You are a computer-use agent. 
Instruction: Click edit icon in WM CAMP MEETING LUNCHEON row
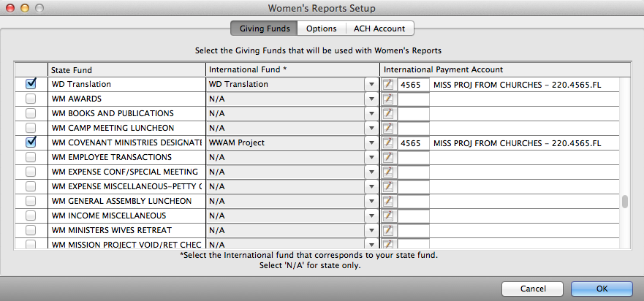388,129
